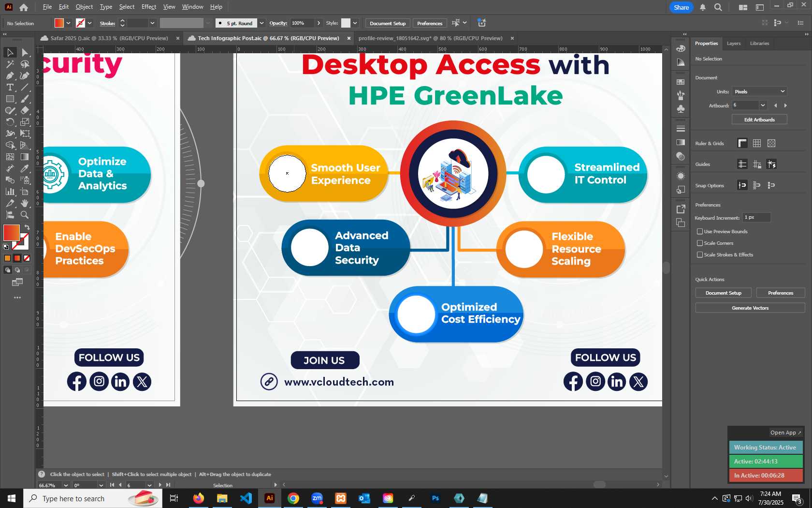Open the stroke weight dropdown

pos(152,23)
